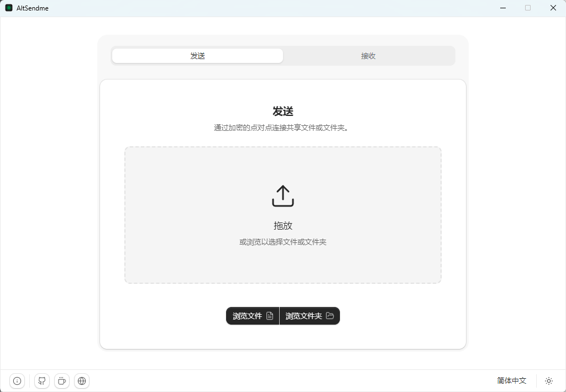
Task: Close the AltSendme window
Action: (553, 8)
